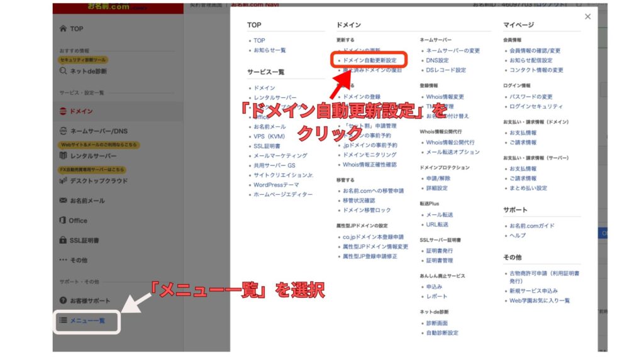This screenshot has height=362, width=644.
Task: Select the ドメイン globe icon in sidebar
Action: tap(63, 111)
